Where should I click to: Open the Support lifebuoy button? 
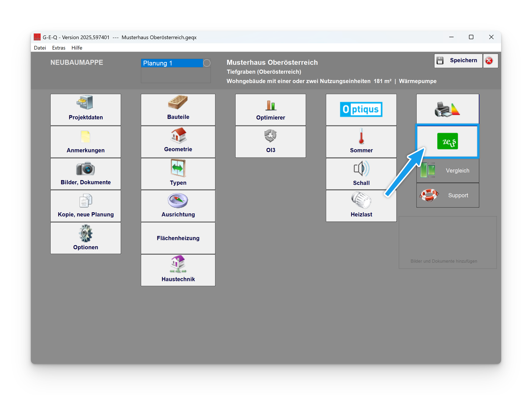(x=447, y=195)
